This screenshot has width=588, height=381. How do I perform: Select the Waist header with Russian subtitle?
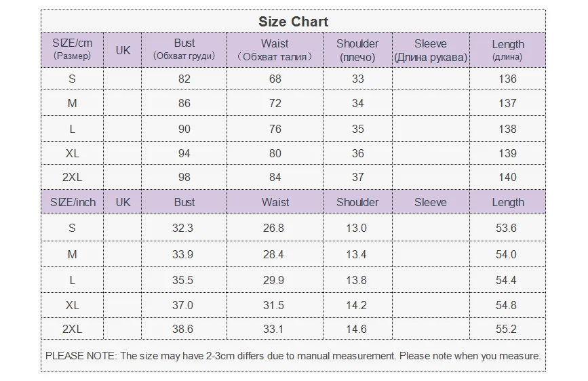point(275,49)
